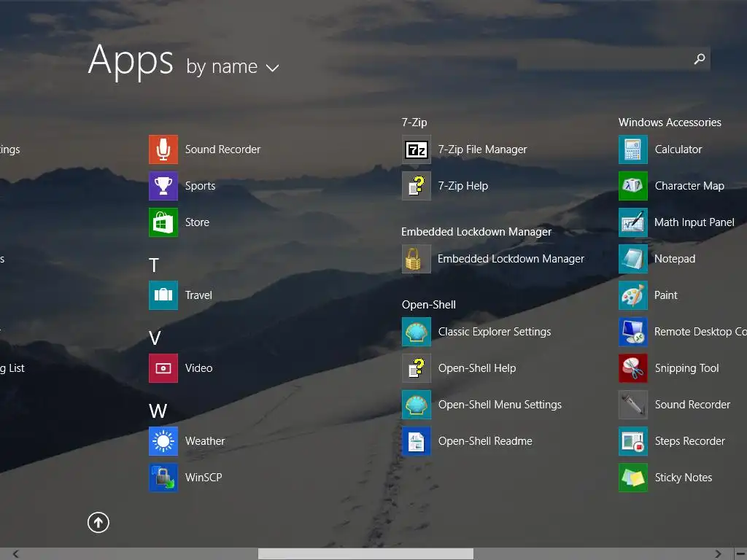Launch the Video app icon
Screen dimensions: 747x560
163,368
